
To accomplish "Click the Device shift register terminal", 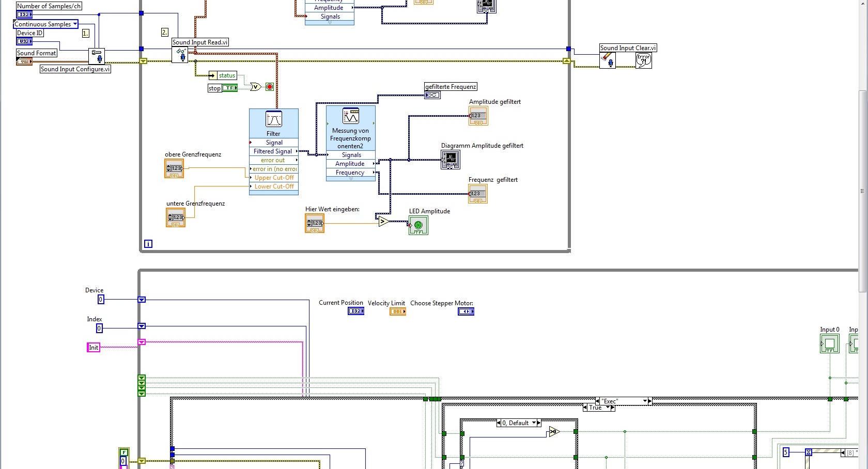I will [x=142, y=300].
